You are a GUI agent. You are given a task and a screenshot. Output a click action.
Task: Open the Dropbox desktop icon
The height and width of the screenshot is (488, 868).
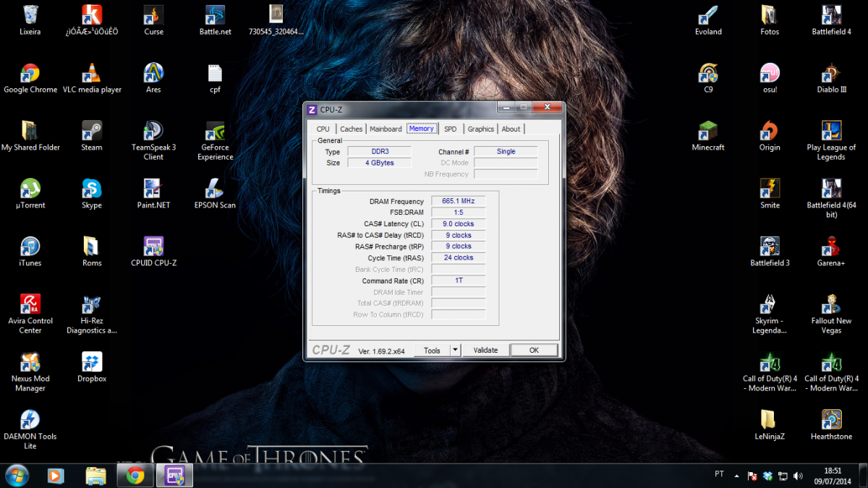92,367
